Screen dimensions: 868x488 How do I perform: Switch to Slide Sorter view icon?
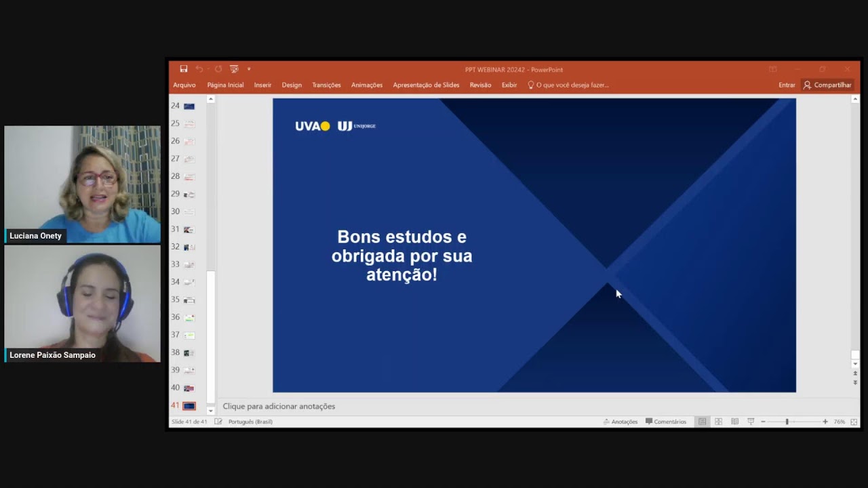[718, 422]
